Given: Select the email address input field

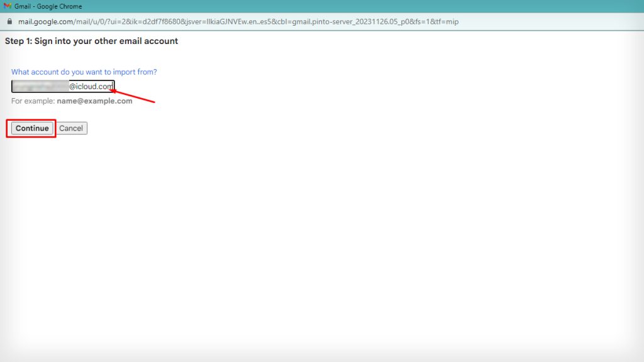Looking at the screenshot, I should pyautogui.click(x=63, y=85).
